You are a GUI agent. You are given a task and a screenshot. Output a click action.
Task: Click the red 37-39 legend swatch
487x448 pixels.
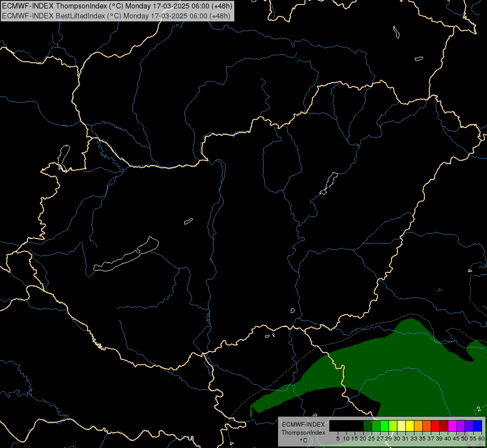click(435, 426)
